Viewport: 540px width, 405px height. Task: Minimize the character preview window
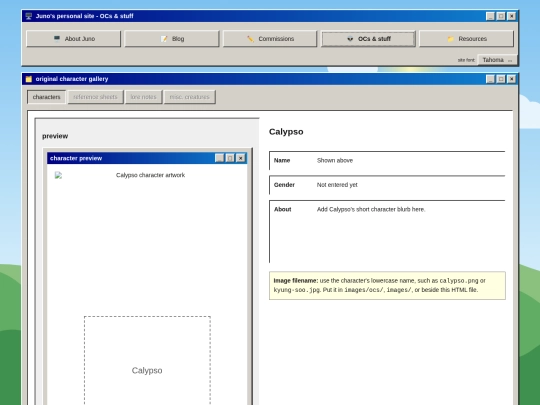click(x=219, y=158)
